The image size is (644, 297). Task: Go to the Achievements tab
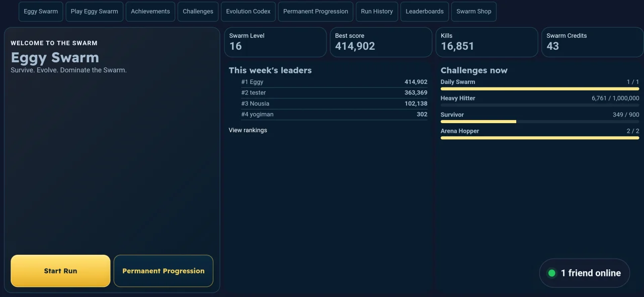coord(150,12)
